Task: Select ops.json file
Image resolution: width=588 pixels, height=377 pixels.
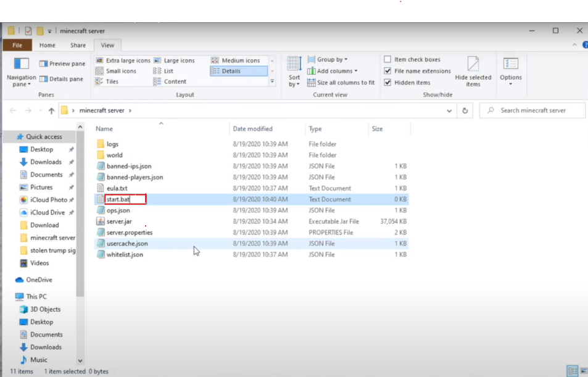Action: click(x=118, y=210)
